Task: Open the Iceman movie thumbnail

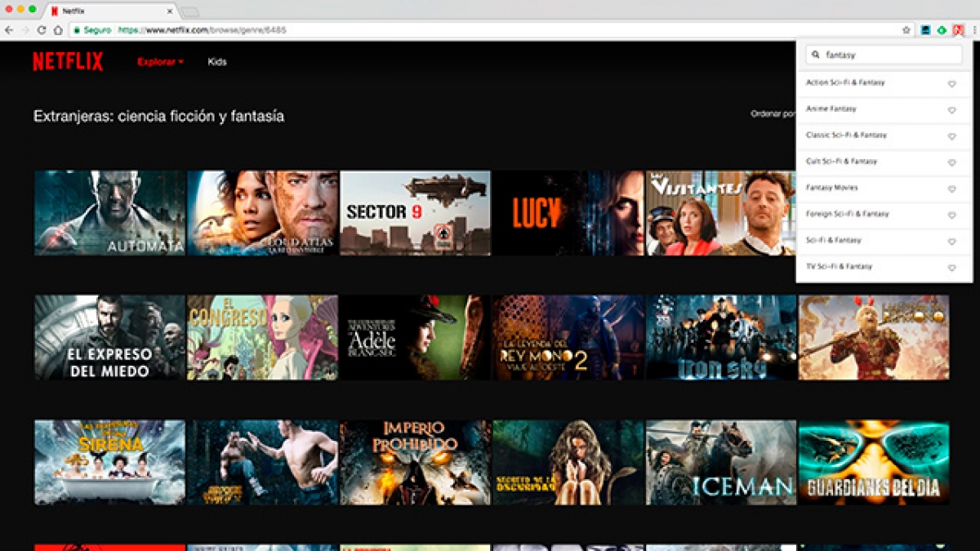Action: point(721,463)
